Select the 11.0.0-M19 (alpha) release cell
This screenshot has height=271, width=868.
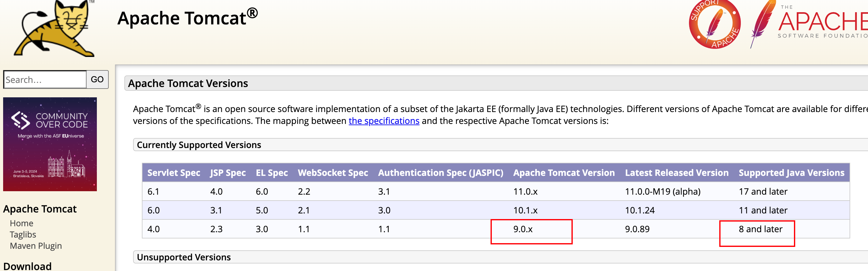pyautogui.click(x=662, y=192)
